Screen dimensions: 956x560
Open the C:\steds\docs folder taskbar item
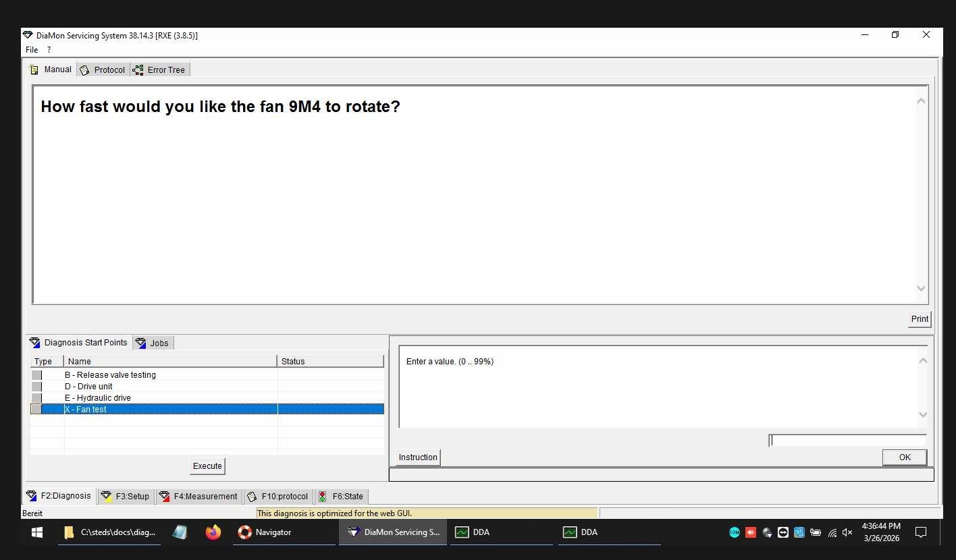[109, 532]
